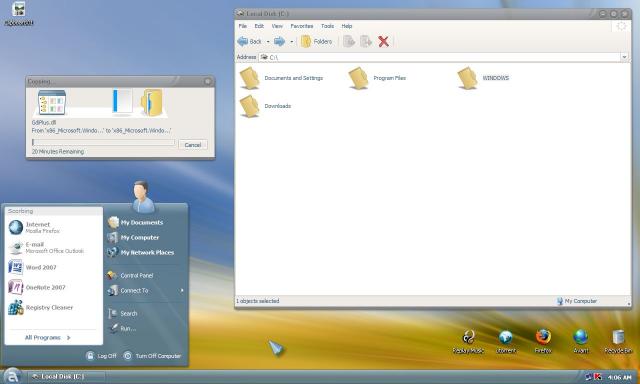This screenshot has width=640, height=384.
Task: Open the uTorrent desktop icon
Action: (x=506, y=342)
